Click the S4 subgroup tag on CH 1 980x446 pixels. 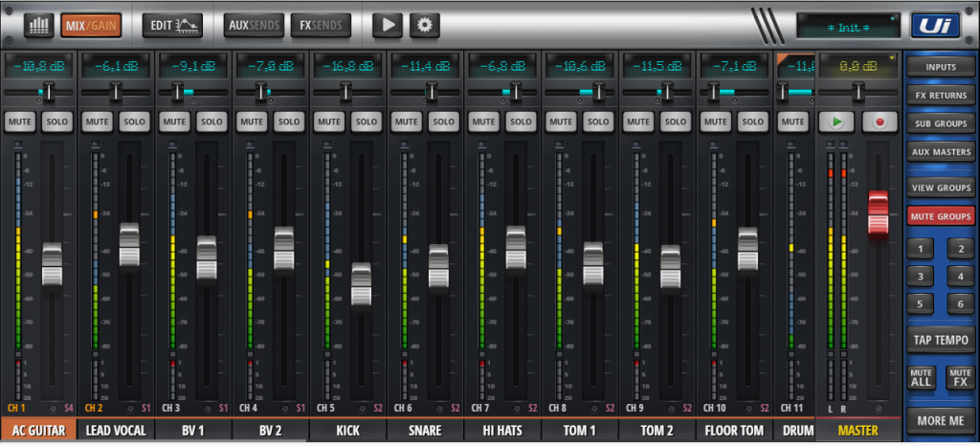point(68,409)
